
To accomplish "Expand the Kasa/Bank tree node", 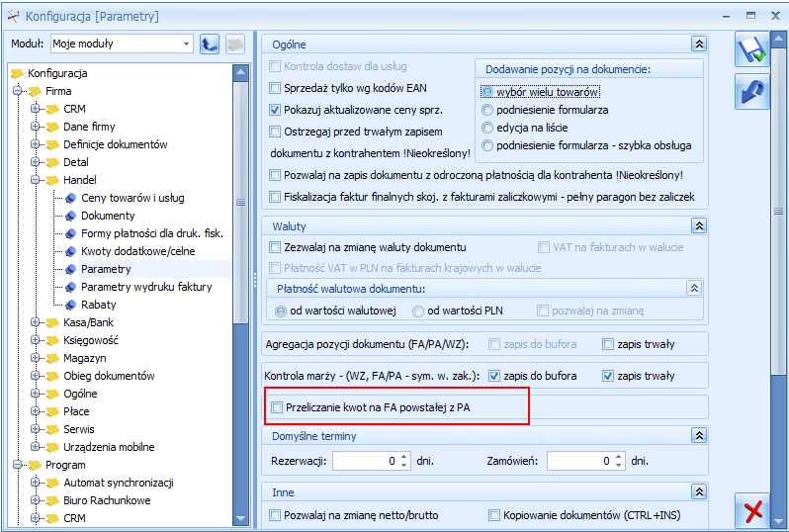I will (35, 322).
